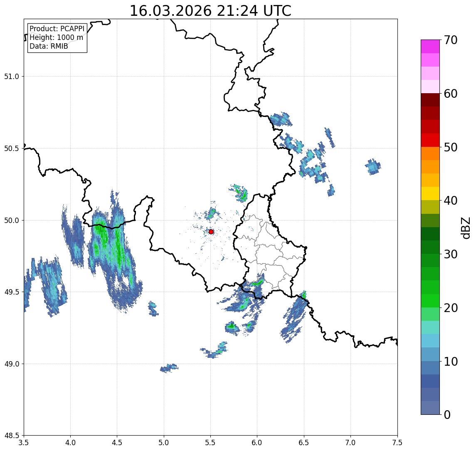Pick the light blue colorbar band above 10
This screenshot has height=451, width=476.
pyautogui.click(x=430, y=354)
